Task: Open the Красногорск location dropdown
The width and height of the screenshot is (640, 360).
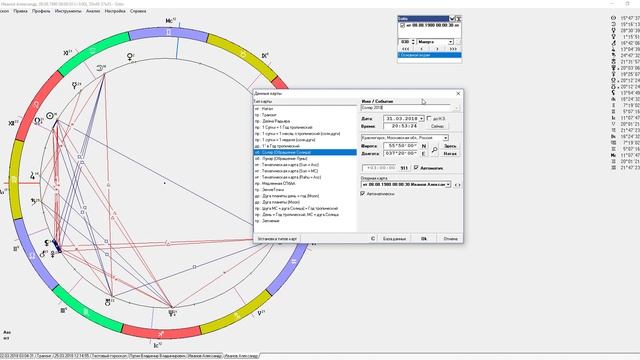Action: tap(445, 138)
